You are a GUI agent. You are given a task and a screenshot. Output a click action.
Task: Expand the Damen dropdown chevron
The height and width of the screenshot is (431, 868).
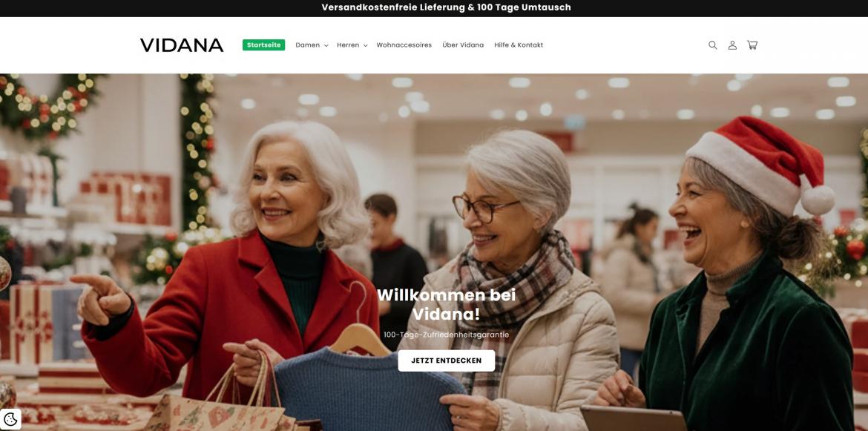point(326,45)
